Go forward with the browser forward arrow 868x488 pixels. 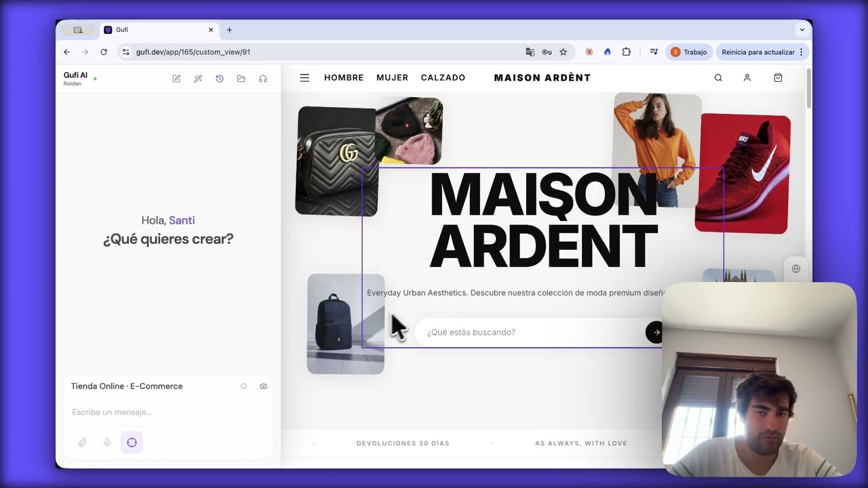click(x=85, y=52)
